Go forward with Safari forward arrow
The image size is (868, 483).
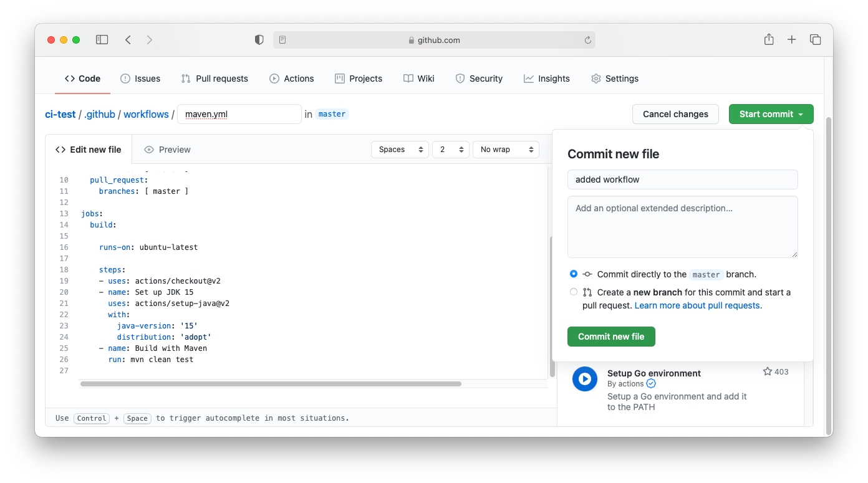click(150, 40)
